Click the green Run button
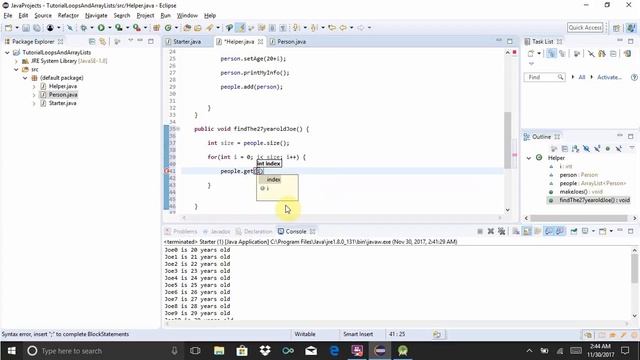This screenshot has height=360, width=640. click(101, 28)
